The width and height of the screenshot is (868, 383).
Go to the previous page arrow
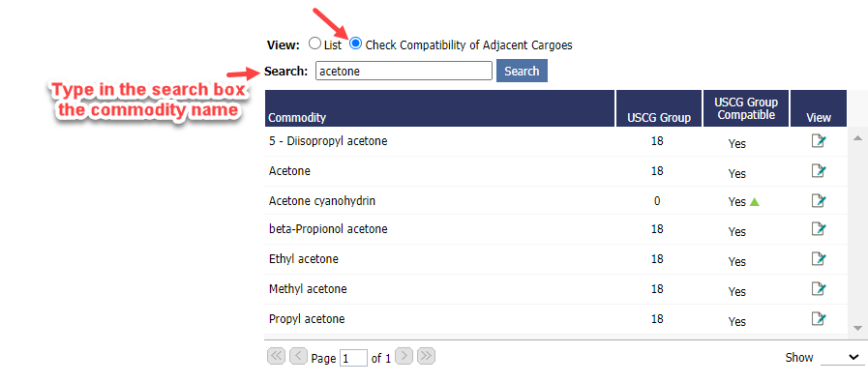[x=298, y=356]
